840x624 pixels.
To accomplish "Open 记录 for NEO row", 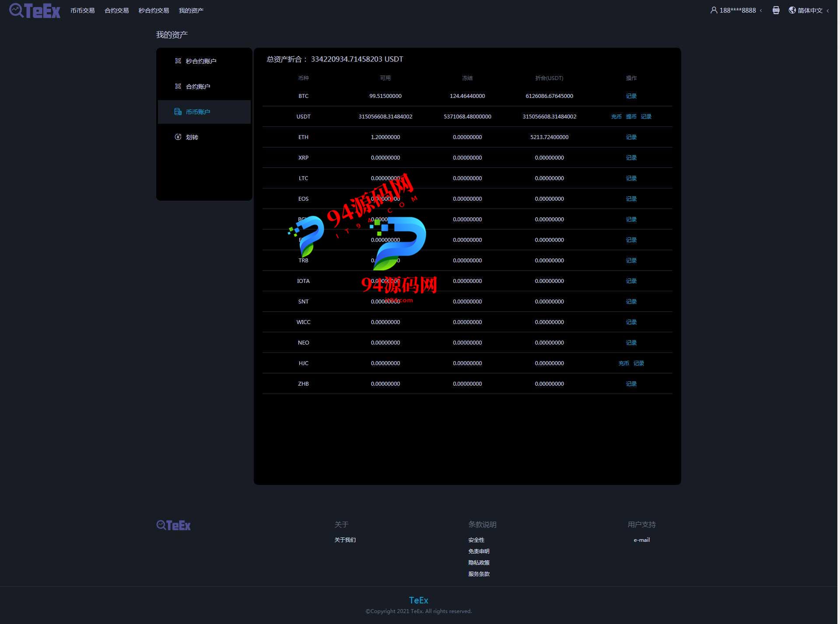I will pos(631,343).
